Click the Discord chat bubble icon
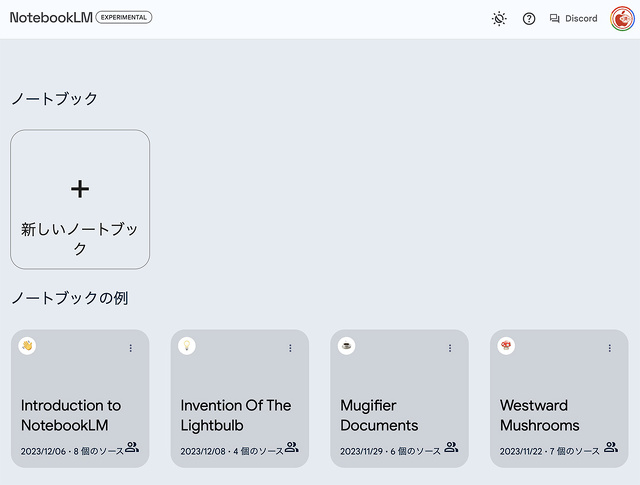Screen dimensions: 640x485 click(x=554, y=18)
